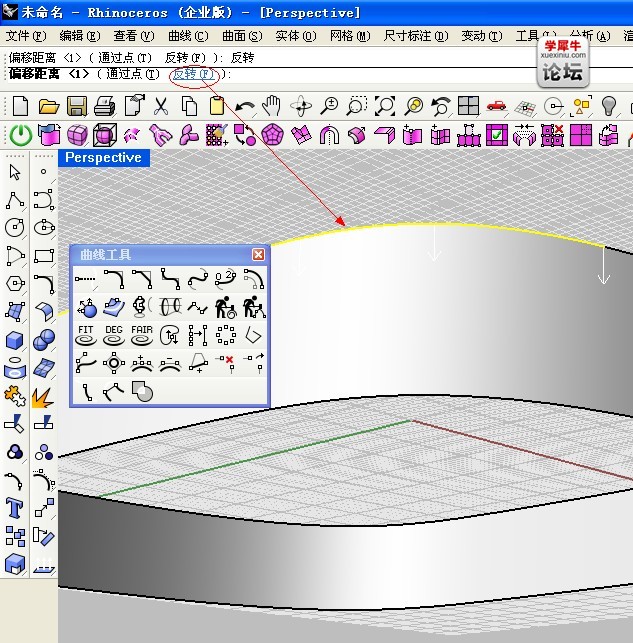Click the green power button icon
633x643 pixels.
(20, 135)
